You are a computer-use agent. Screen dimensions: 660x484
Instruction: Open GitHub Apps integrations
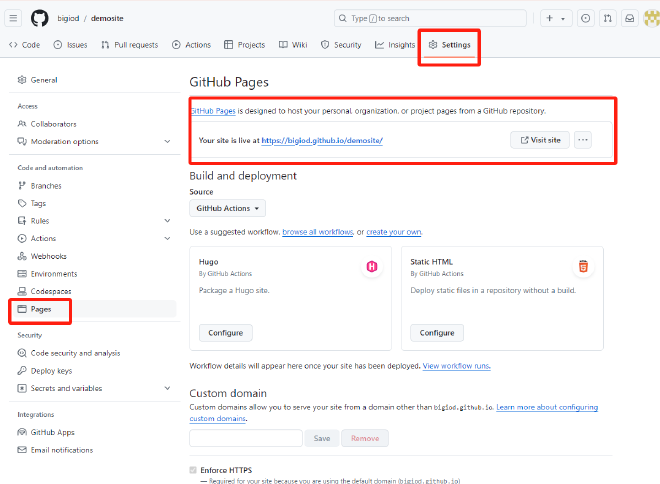(x=46, y=432)
